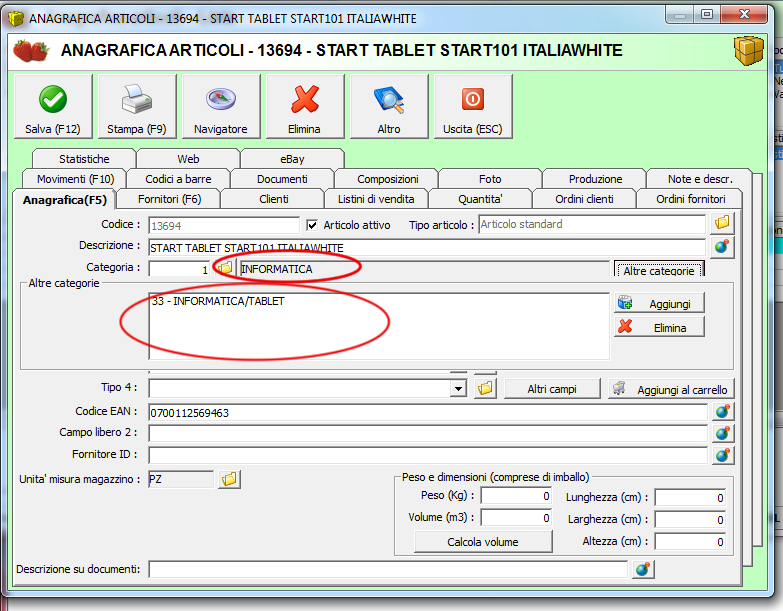Click Aggiungi to add a category
The width and height of the screenshot is (783, 611).
point(659,303)
